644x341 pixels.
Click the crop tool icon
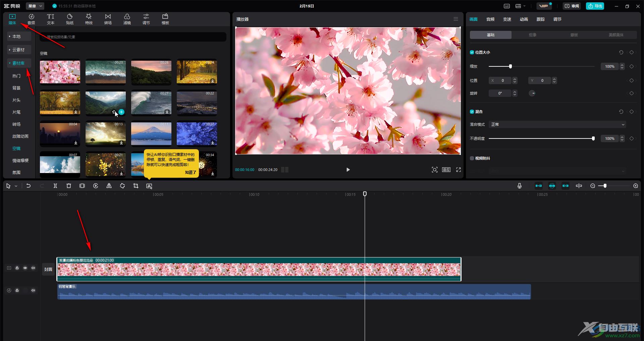click(136, 186)
